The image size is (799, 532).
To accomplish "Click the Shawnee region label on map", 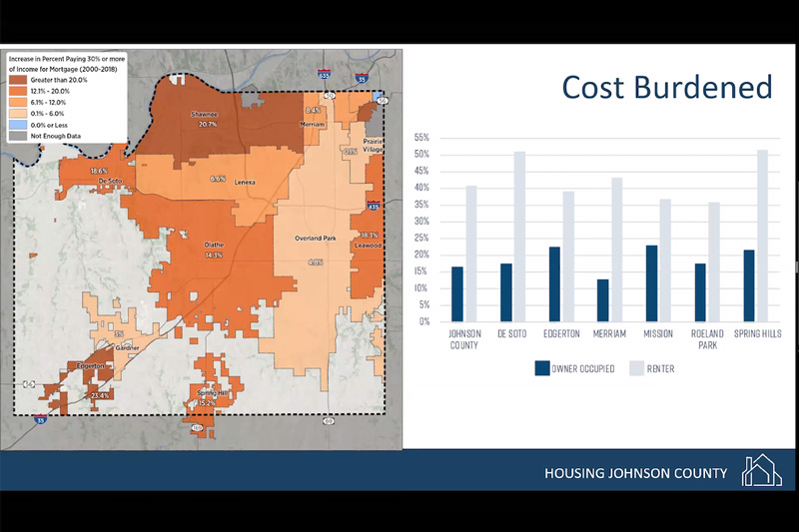I will (205, 115).
